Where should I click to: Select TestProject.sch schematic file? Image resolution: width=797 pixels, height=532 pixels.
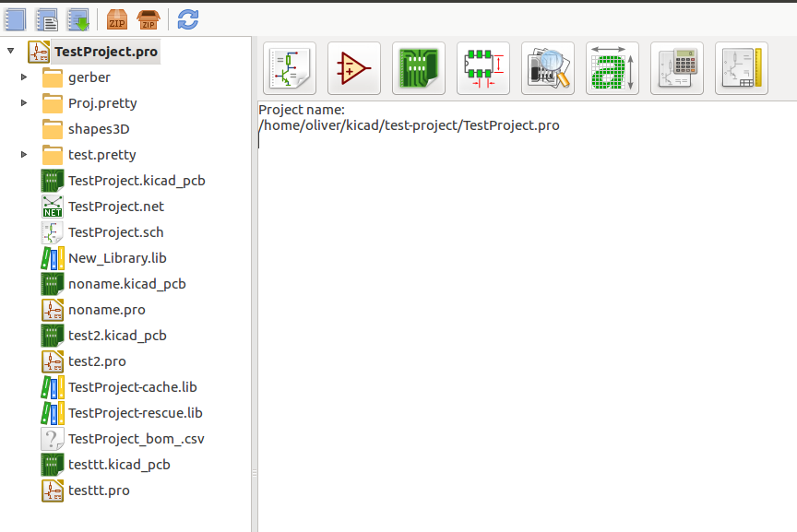(116, 232)
